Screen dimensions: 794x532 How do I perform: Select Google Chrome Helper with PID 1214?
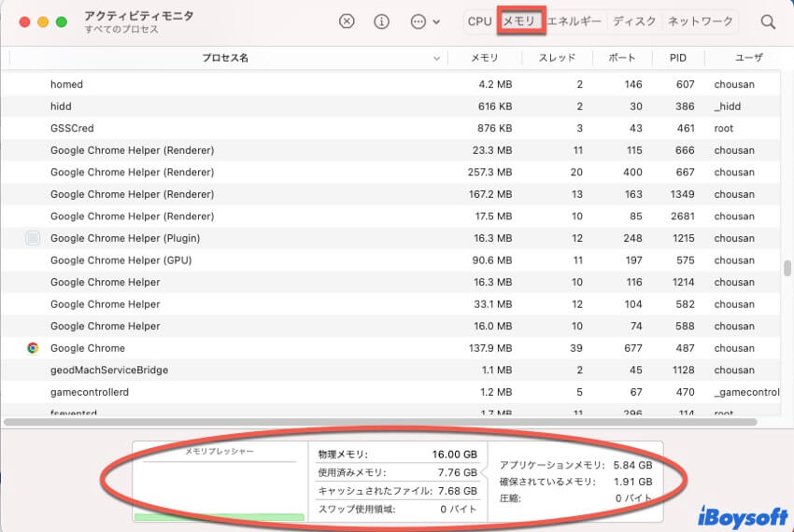click(x=390, y=282)
